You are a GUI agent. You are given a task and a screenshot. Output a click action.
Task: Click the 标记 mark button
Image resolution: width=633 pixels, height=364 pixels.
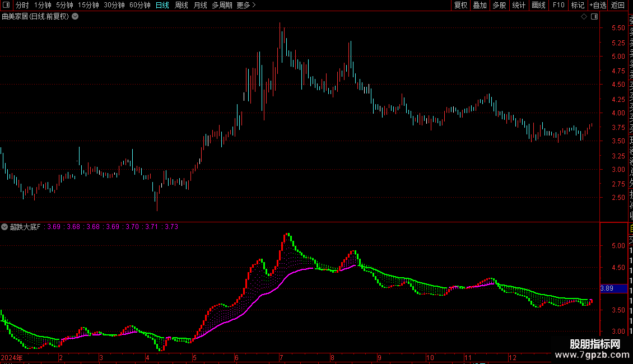[578, 5]
